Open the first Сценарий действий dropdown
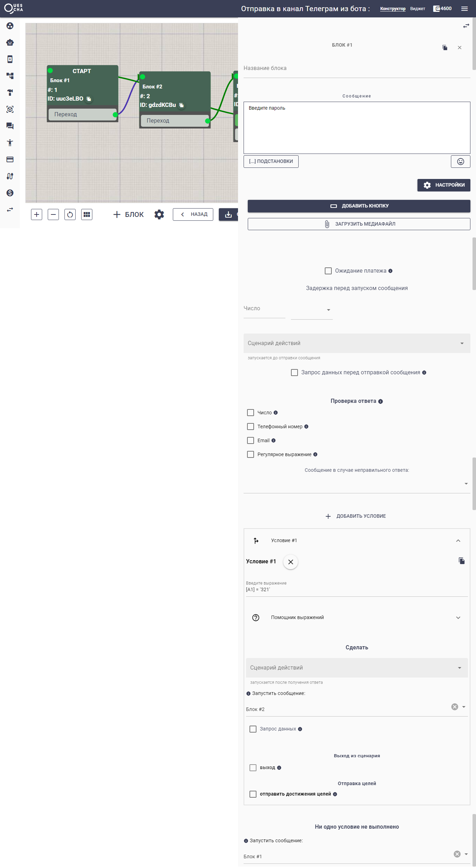Image resolution: width=476 pixels, height=868 pixels. 356,343
